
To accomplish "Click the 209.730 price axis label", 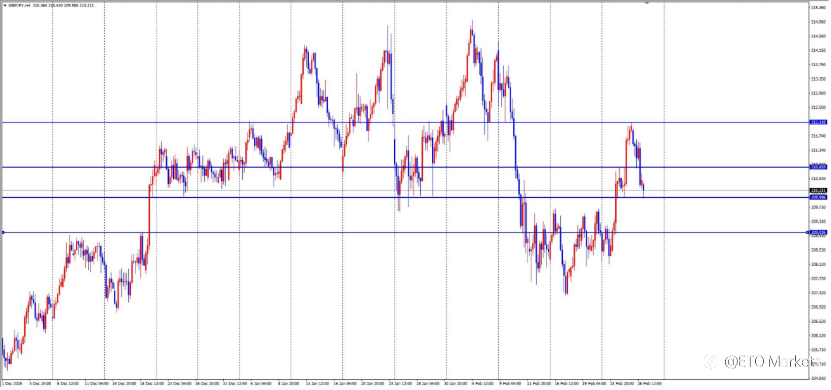I will coord(819,207).
